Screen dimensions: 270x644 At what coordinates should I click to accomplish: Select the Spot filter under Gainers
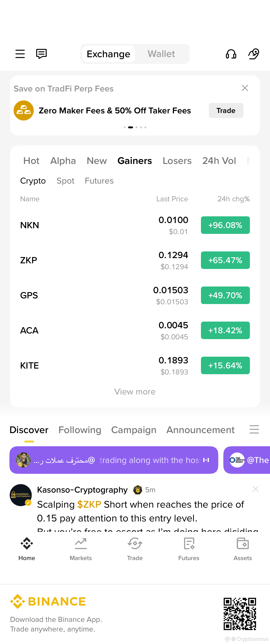tap(65, 181)
